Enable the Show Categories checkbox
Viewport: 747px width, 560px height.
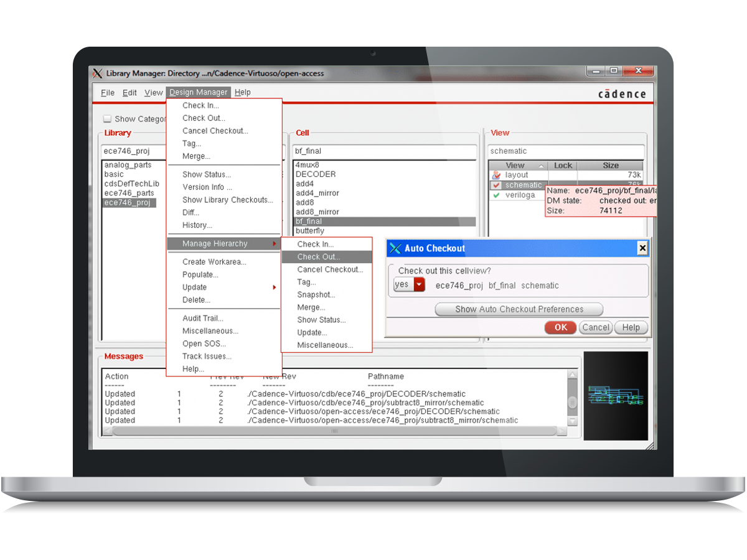click(x=107, y=119)
